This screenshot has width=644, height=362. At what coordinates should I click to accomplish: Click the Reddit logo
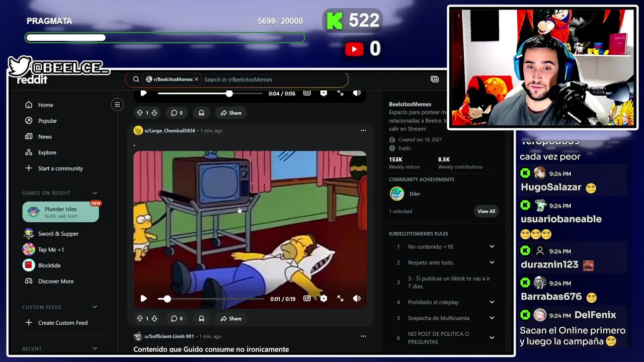[x=32, y=79]
